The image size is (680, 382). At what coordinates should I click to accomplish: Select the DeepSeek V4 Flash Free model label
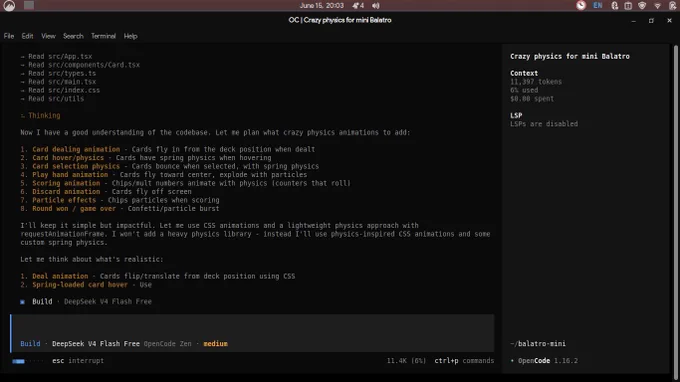[96, 343]
